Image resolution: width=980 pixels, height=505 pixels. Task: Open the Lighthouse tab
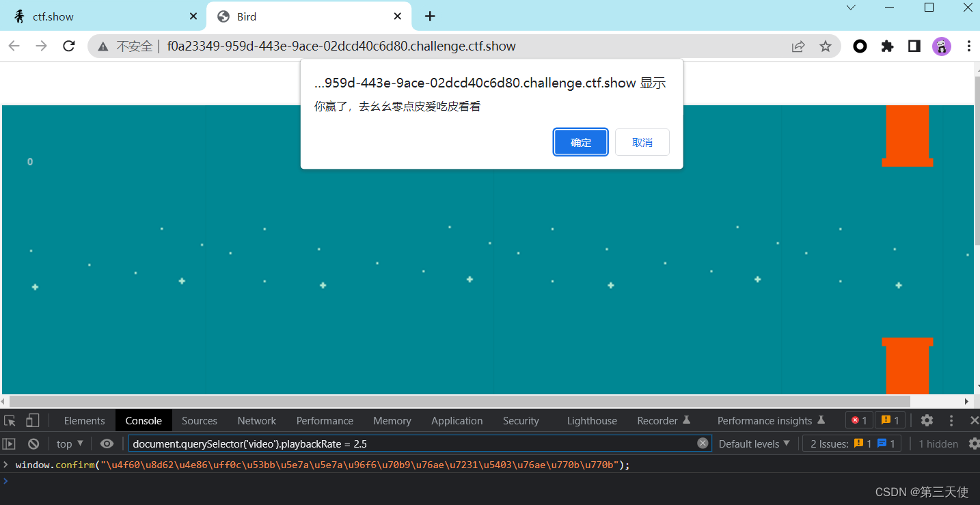pos(592,420)
